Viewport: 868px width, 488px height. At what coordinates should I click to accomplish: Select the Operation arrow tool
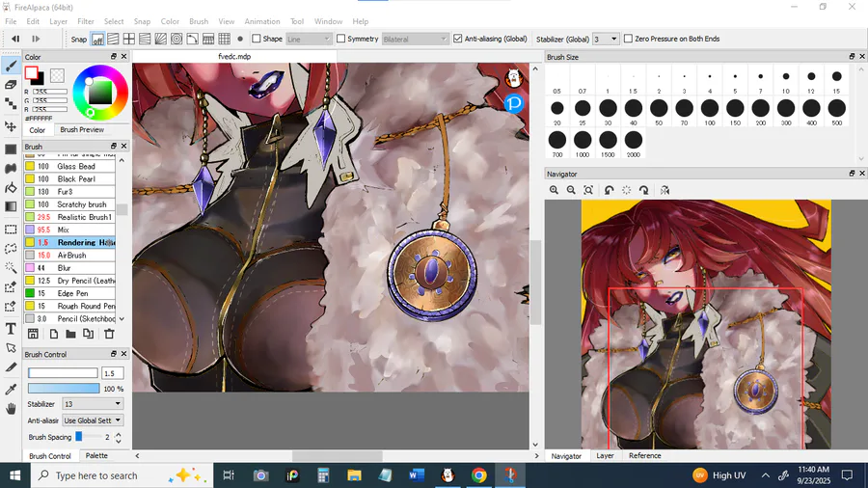pyautogui.click(x=11, y=348)
